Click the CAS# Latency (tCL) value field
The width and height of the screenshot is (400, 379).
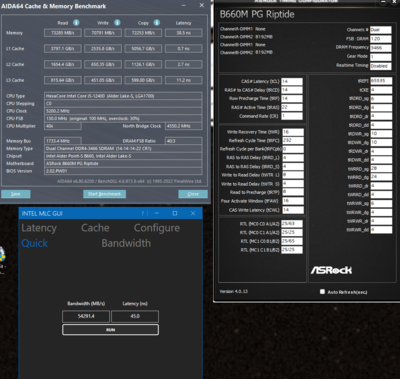(292, 81)
